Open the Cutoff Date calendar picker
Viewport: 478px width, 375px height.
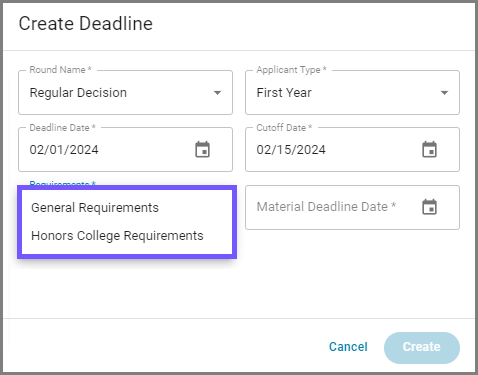coord(429,149)
